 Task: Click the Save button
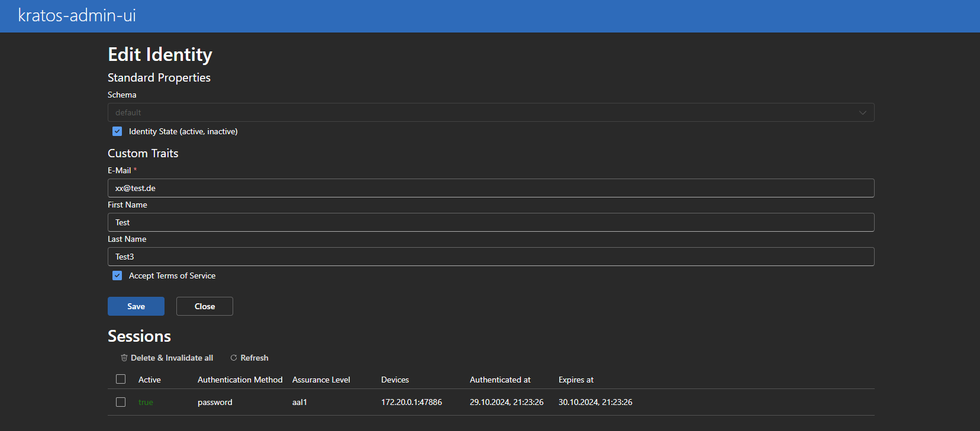coord(136,306)
